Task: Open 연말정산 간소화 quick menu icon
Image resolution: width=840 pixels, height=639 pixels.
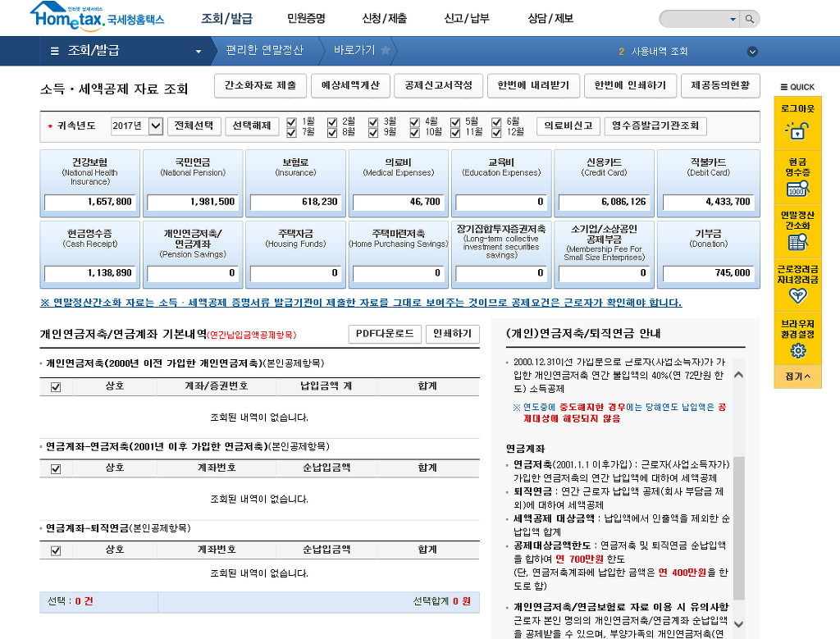Action: click(797, 241)
